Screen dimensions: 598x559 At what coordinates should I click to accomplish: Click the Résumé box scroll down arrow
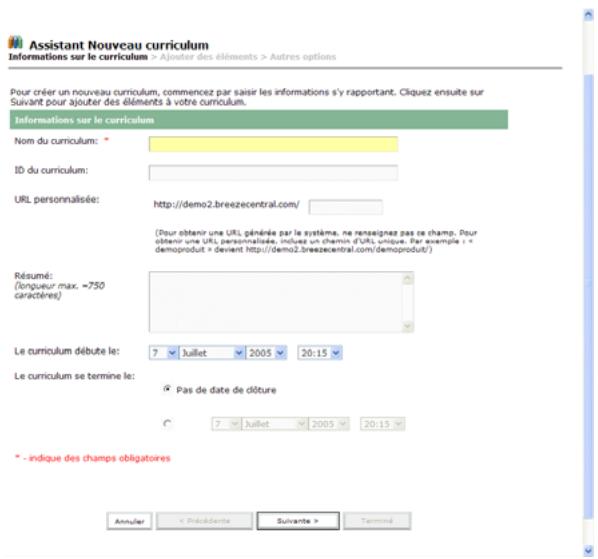(408, 326)
